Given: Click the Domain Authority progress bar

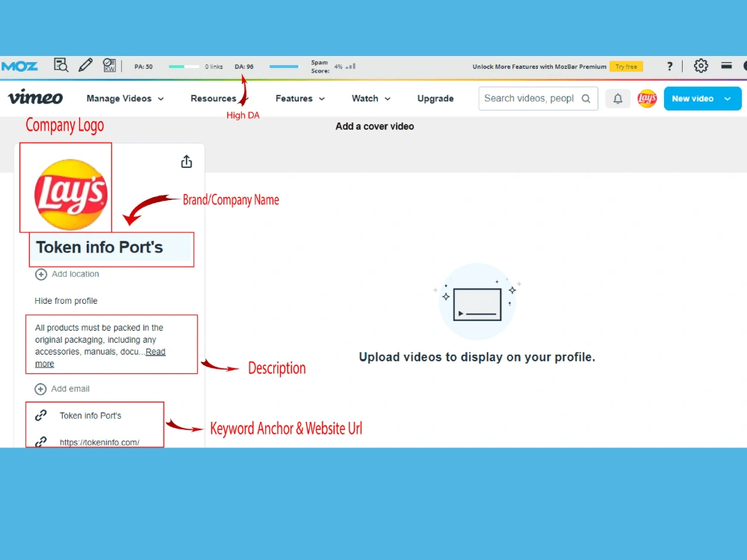Looking at the screenshot, I should coord(284,66).
